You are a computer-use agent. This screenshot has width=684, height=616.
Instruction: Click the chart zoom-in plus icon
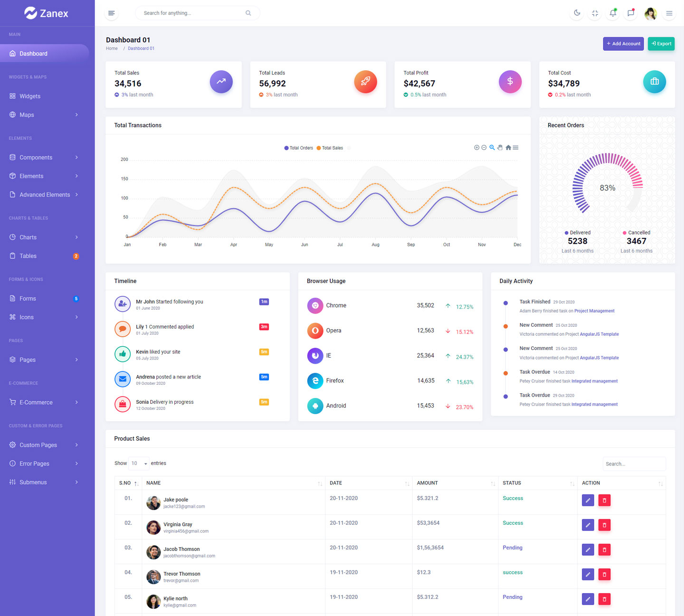(476, 148)
